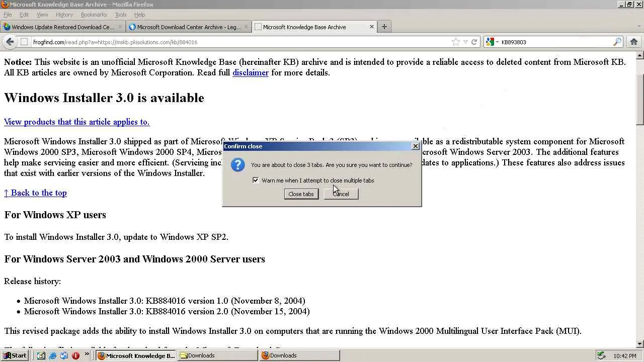Close the Windows Update Restored tab
Image resolution: width=644 pixels, height=362 pixels.
coord(120,27)
